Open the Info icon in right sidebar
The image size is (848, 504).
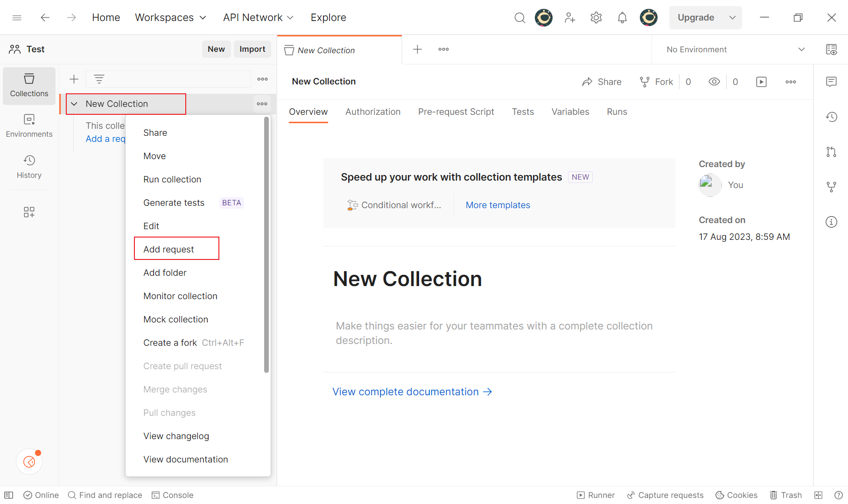pyautogui.click(x=831, y=222)
